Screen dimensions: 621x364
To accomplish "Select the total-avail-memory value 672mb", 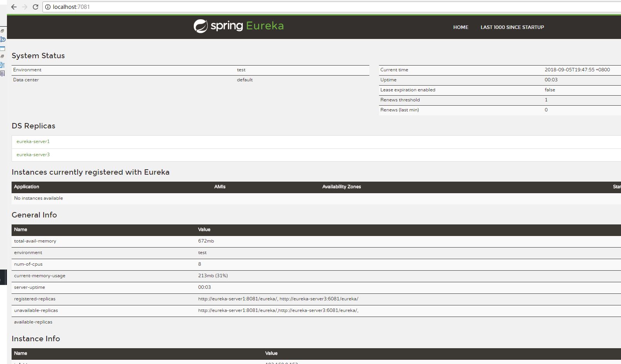I will coord(206,241).
